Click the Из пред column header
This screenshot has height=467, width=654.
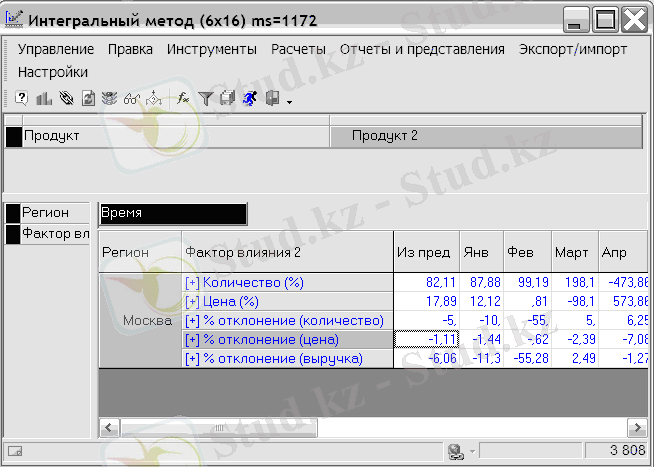click(426, 252)
